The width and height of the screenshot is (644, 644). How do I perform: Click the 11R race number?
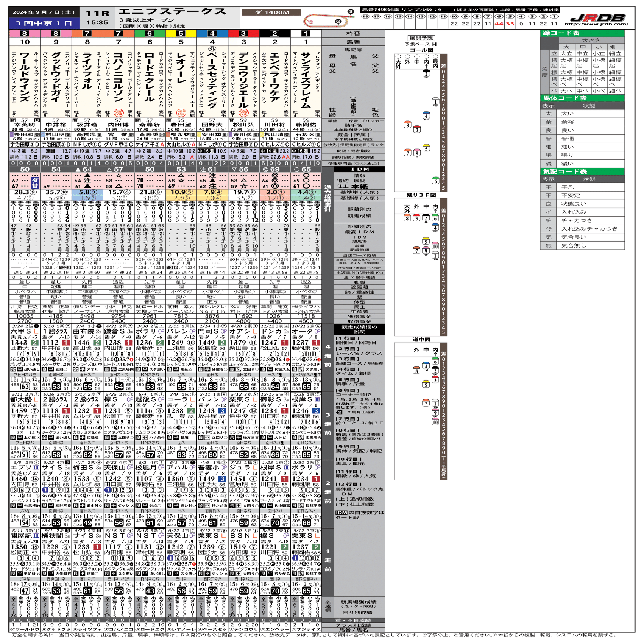click(x=97, y=14)
